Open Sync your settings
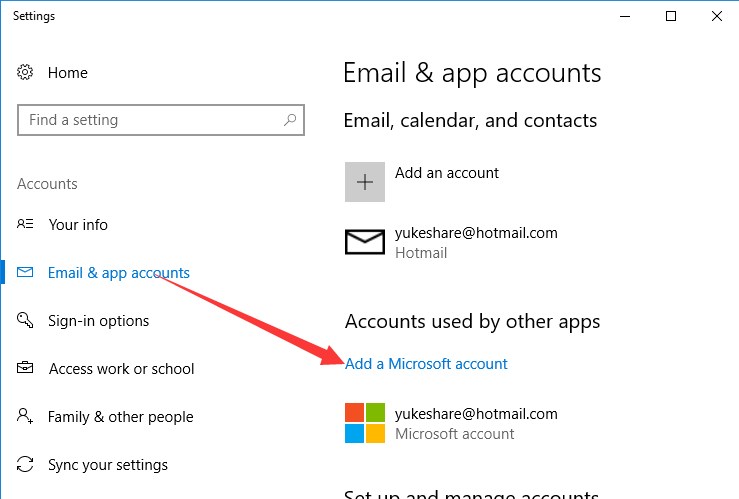The image size is (739, 499). point(108,465)
